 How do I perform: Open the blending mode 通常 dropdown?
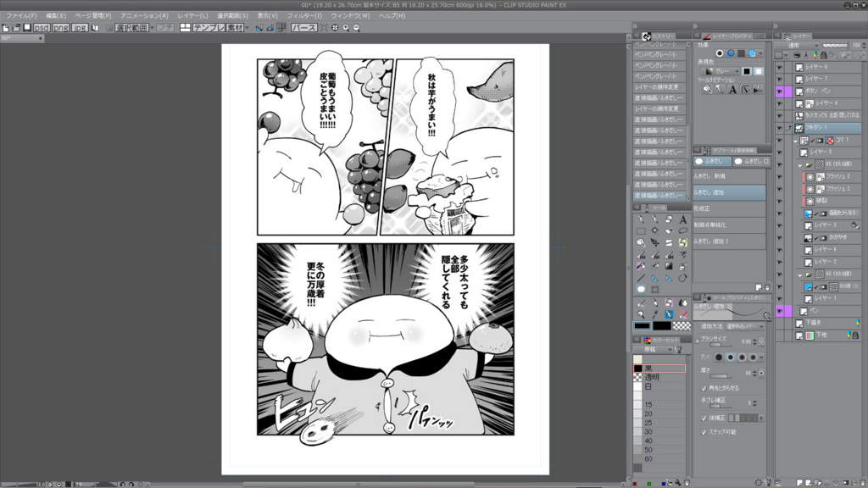(797, 46)
